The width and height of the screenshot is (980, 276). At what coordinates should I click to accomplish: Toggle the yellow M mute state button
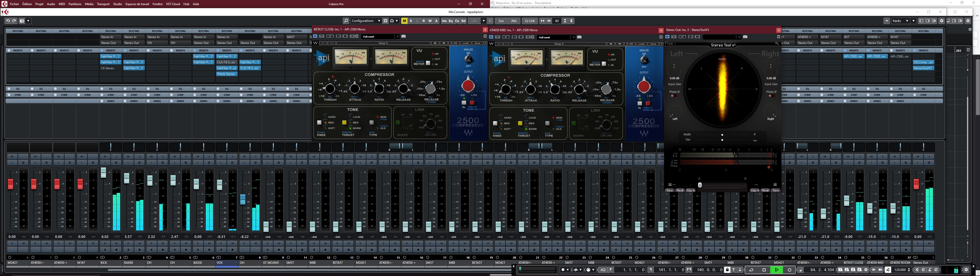click(x=405, y=21)
